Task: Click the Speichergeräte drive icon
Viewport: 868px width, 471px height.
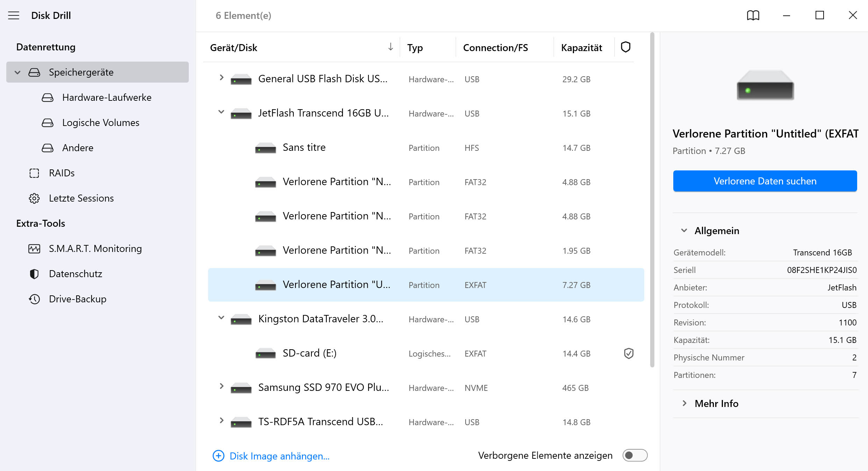Action: click(34, 72)
